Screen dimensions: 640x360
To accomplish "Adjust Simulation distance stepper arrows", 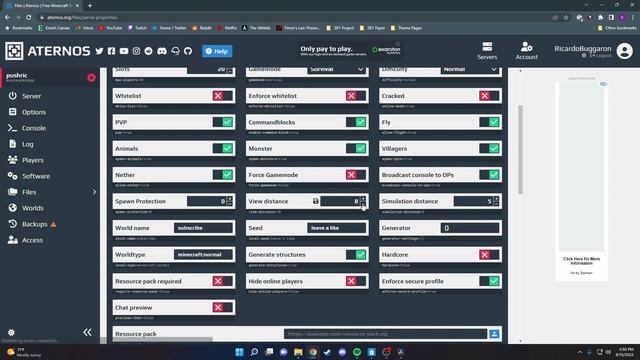I will coord(496,201).
